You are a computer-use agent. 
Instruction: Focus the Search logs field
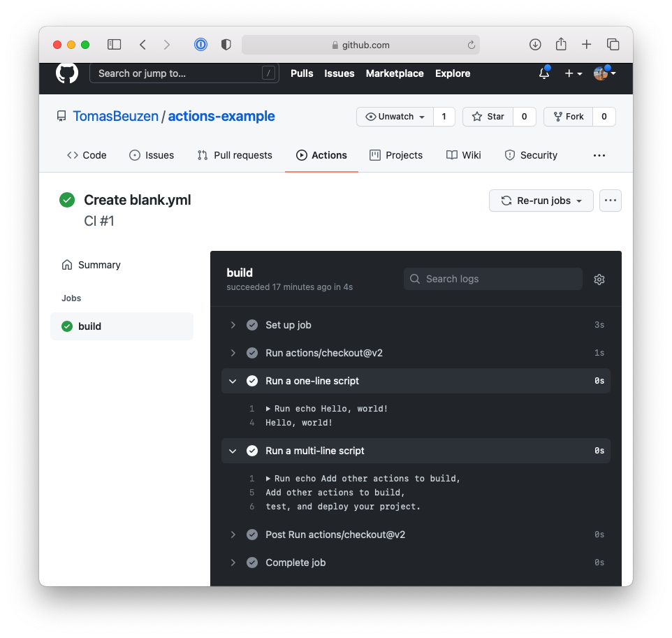tap(493, 279)
